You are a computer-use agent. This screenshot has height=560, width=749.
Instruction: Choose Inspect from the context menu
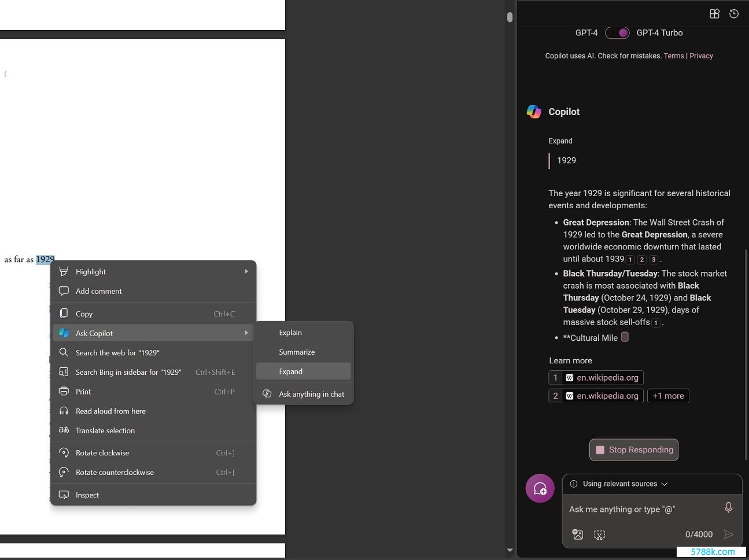click(153, 495)
